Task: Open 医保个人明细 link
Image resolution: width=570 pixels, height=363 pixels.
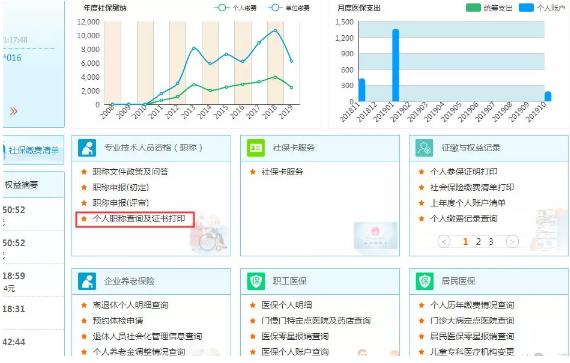Action: (286, 305)
